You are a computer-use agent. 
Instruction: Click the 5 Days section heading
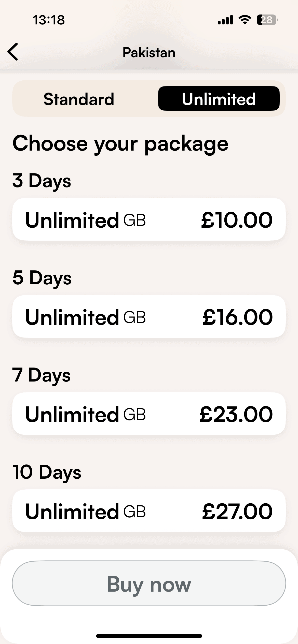point(42,278)
